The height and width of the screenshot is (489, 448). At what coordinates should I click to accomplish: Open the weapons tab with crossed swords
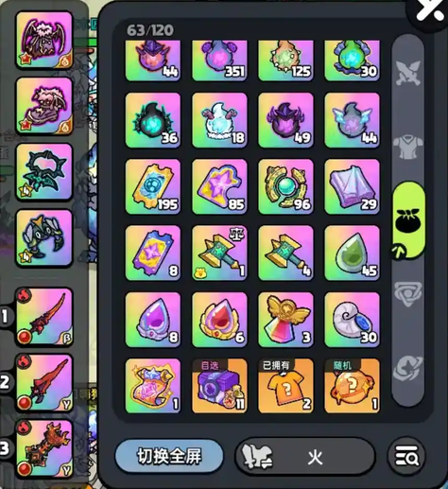[408, 74]
